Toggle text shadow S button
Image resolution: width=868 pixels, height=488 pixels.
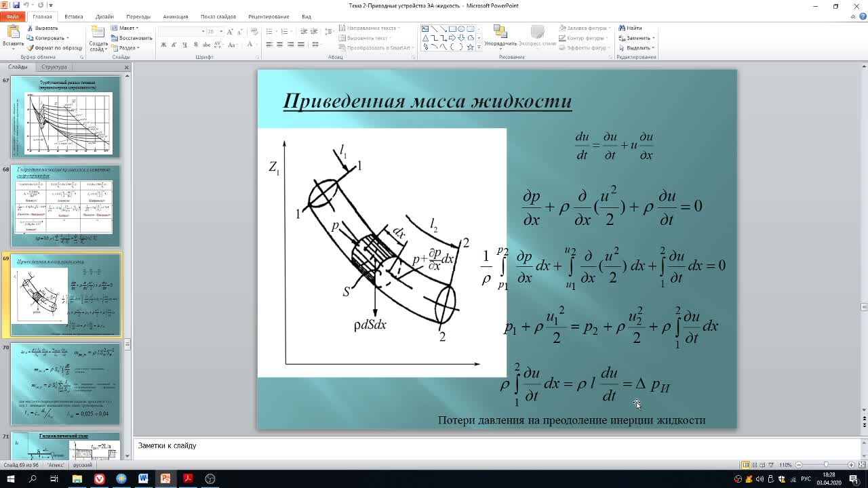click(195, 44)
